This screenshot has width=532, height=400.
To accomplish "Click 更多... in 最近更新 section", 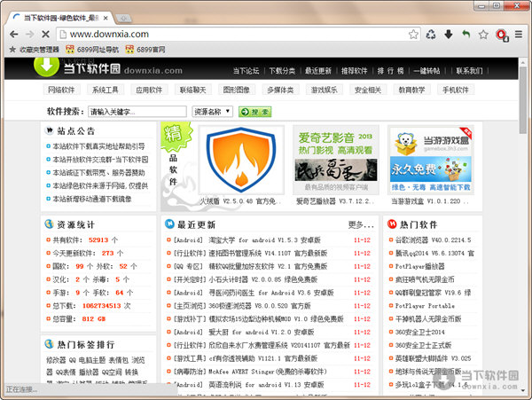I will point(361,224).
